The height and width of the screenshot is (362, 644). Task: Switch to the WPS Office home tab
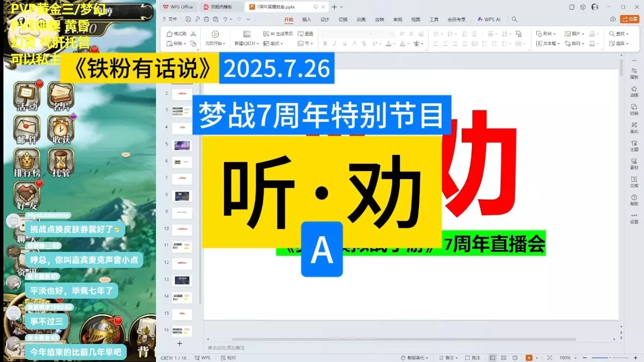point(178,7)
